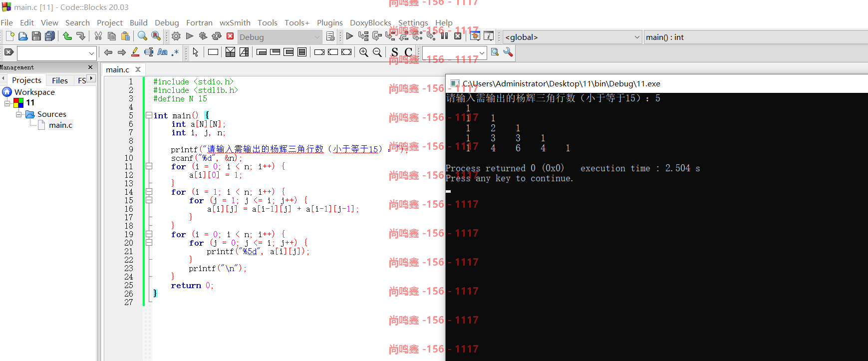
Task: Collapse the fold marker at line 19
Action: click(x=149, y=234)
